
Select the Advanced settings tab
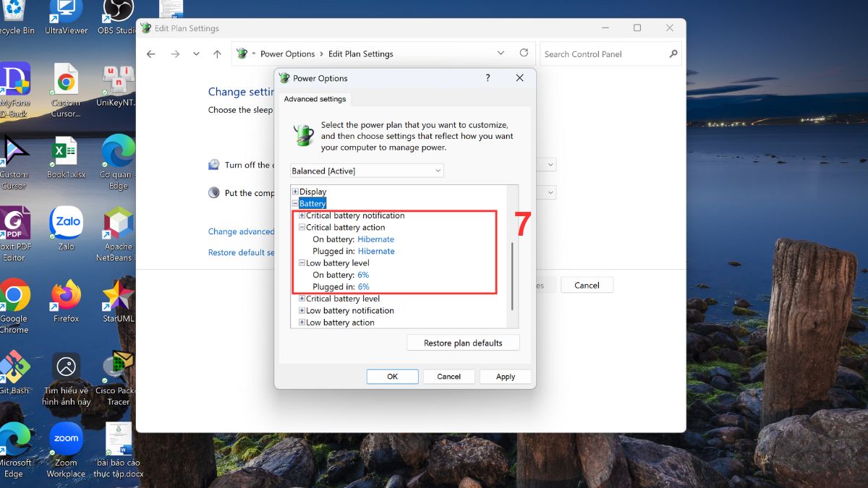pyautogui.click(x=315, y=99)
